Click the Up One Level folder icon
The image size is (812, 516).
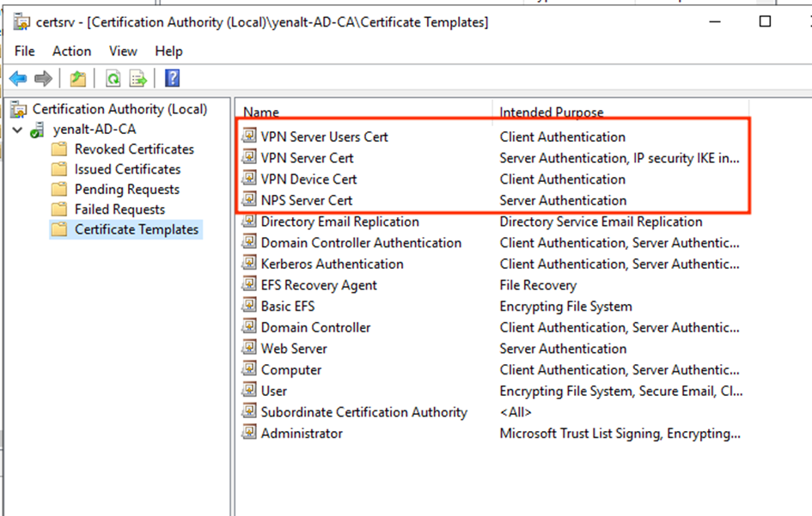coord(77,79)
